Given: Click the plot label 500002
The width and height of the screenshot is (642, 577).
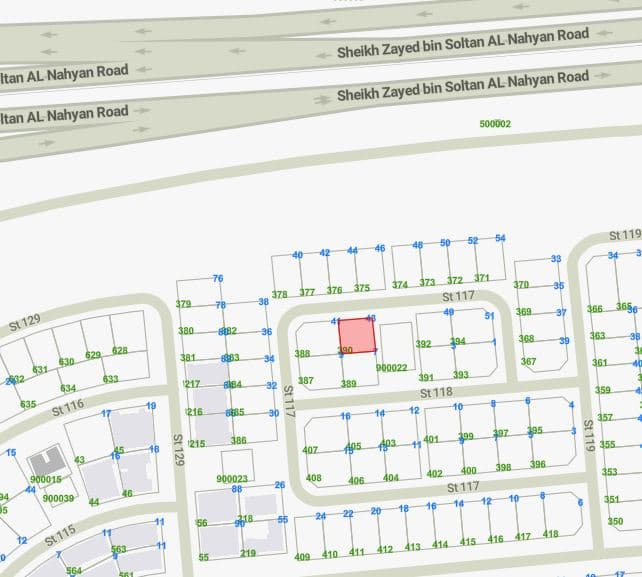Looking at the screenshot, I should click(495, 124).
